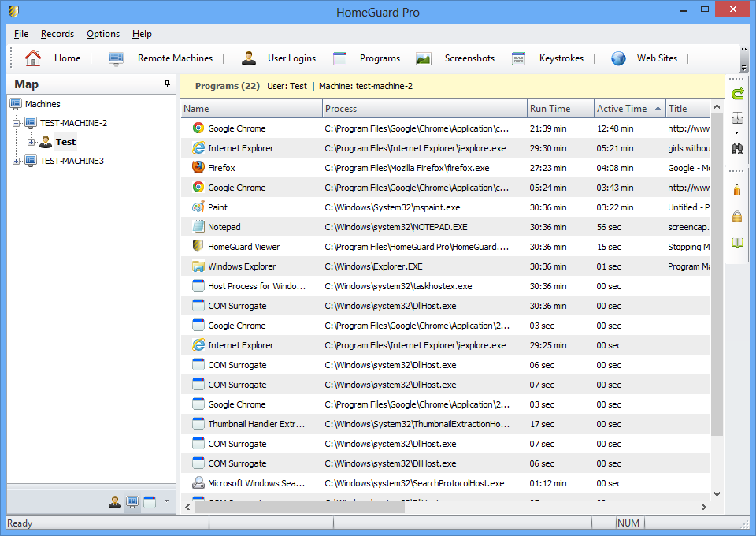This screenshot has width=756, height=536.
Task: Open the Options menu
Action: (103, 34)
